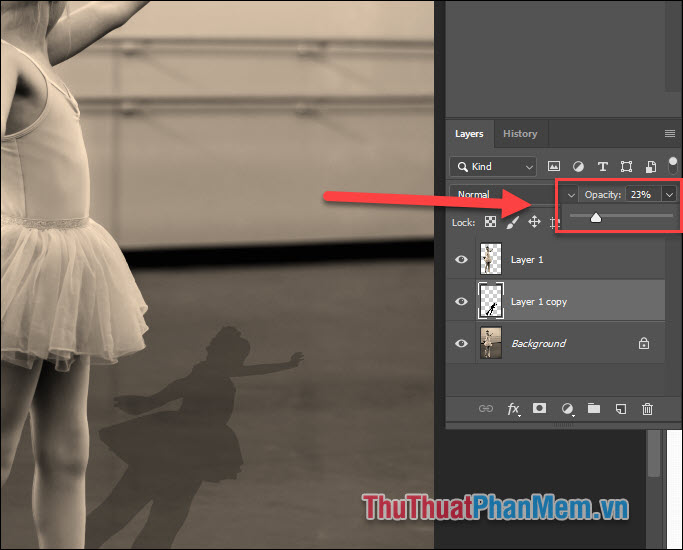
Task: Click the Opacity slider handle
Action: click(595, 217)
